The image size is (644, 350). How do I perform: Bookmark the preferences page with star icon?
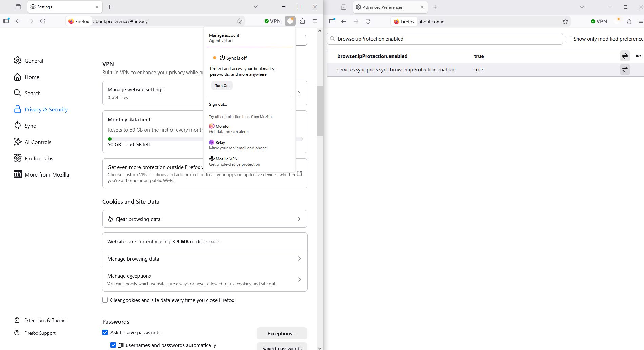[239, 21]
